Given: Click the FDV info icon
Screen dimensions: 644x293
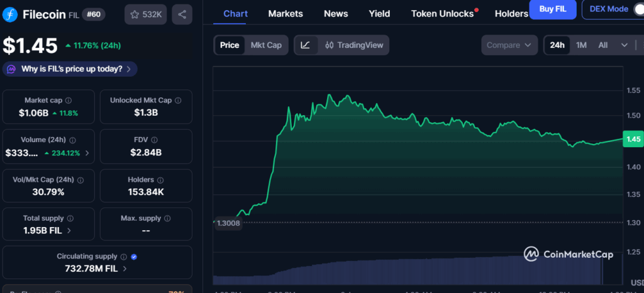Looking at the screenshot, I should [155, 140].
